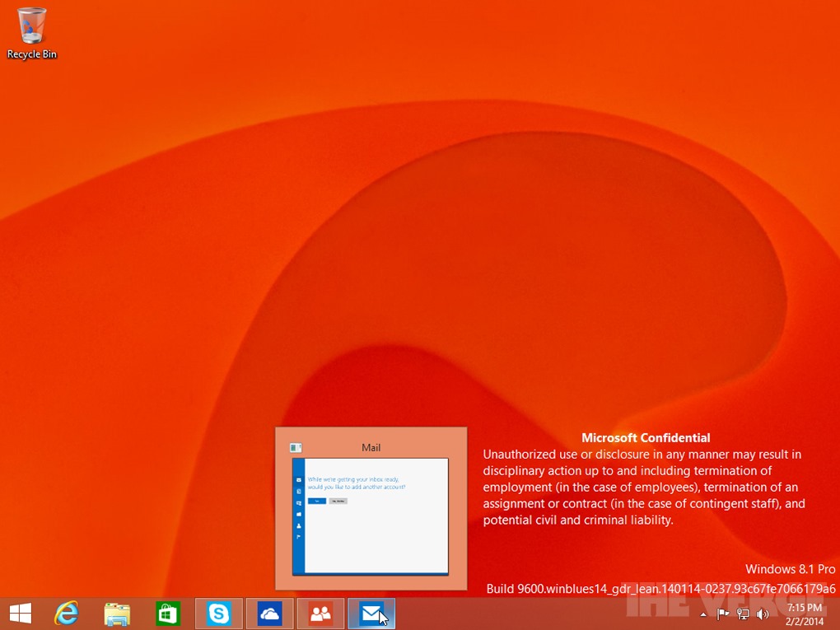Launch Skype from the taskbar
840x630 pixels.
click(218, 614)
